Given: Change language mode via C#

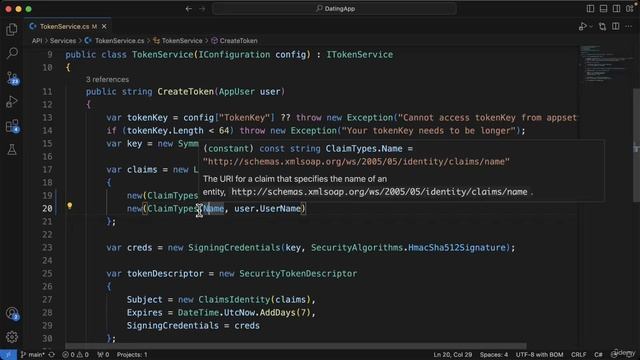Looking at the screenshot, I should click(x=598, y=355).
